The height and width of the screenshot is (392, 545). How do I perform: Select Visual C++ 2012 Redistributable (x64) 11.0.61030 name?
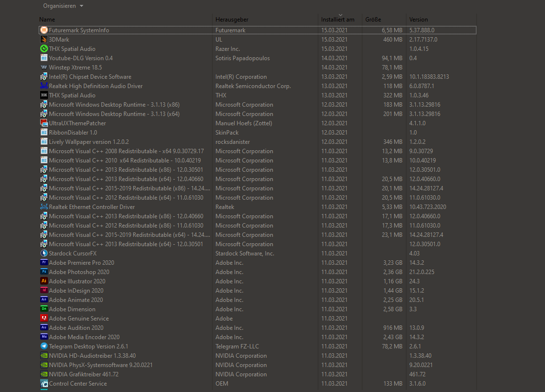click(126, 198)
